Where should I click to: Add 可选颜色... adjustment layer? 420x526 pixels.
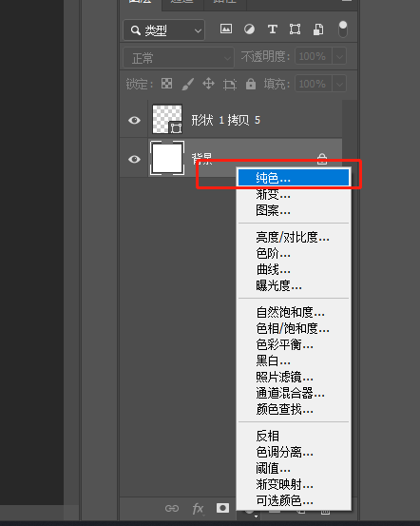click(294, 501)
